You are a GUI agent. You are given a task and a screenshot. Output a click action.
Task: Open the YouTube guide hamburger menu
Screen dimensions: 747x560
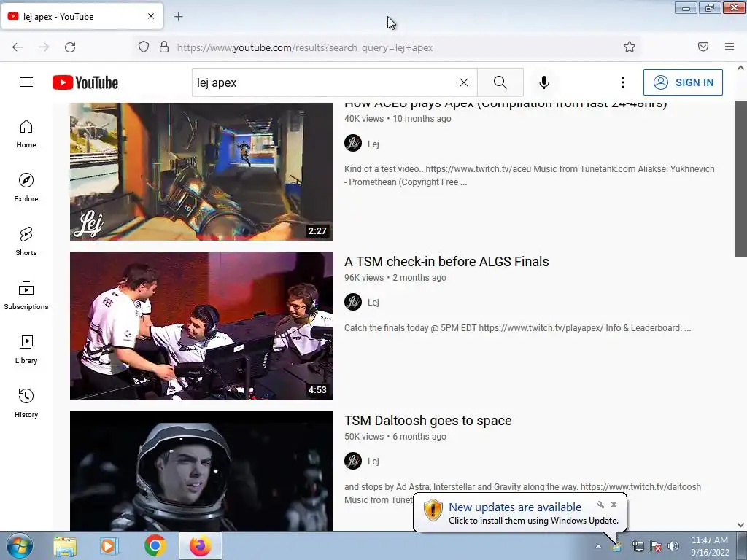point(26,82)
